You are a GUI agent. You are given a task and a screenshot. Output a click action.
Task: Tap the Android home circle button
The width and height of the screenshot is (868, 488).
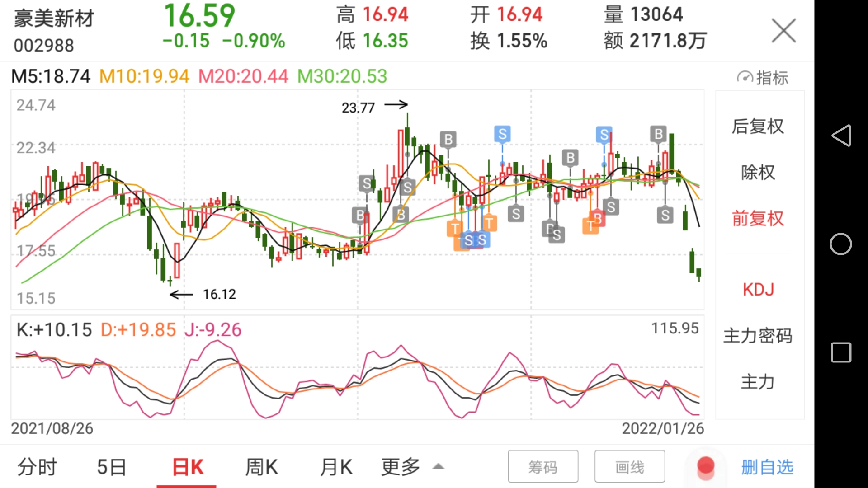[x=841, y=244]
